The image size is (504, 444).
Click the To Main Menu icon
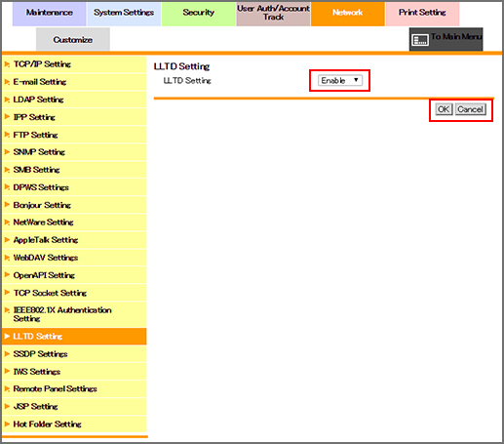click(420, 40)
